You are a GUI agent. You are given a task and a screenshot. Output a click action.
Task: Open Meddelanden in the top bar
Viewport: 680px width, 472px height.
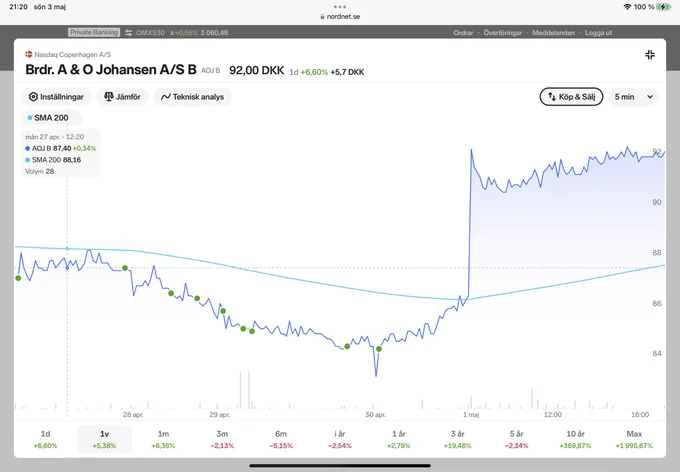553,33
